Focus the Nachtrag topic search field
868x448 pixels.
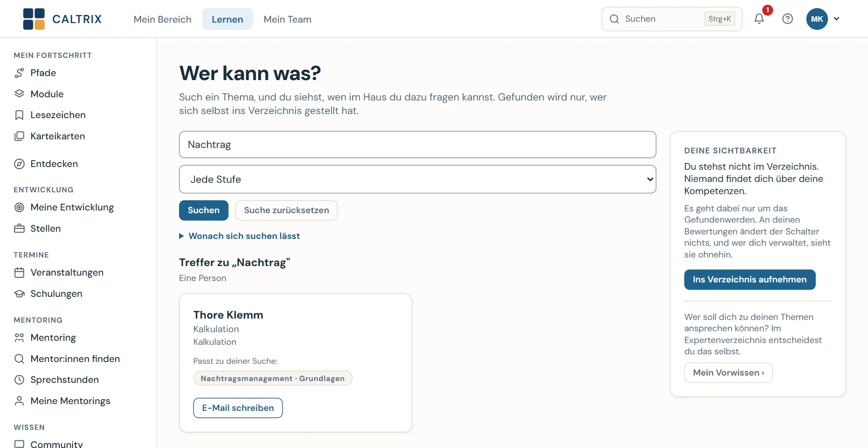coord(417,145)
